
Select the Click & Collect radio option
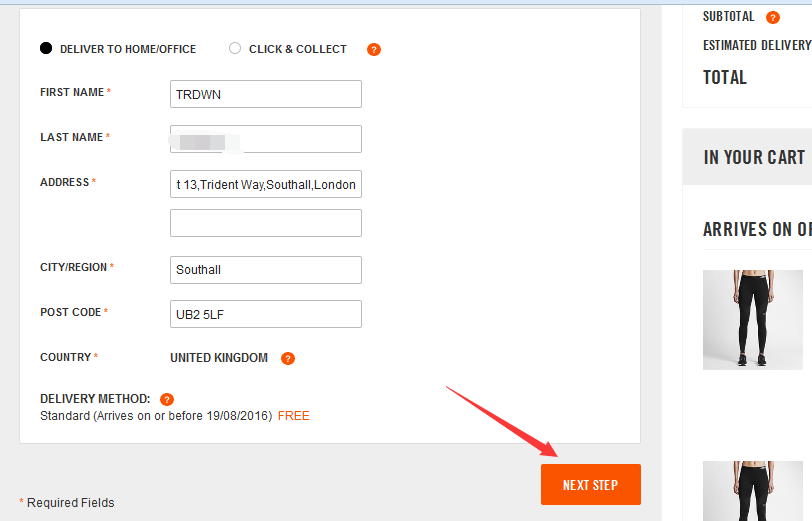(x=235, y=48)
